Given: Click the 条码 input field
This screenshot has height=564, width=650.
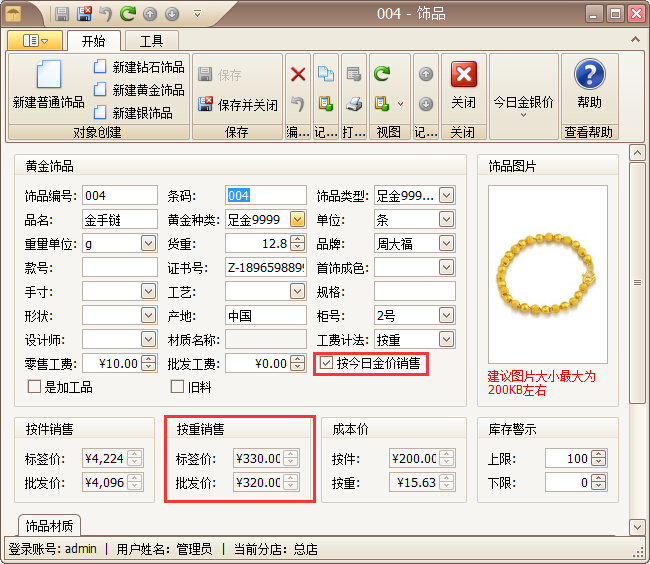Looking at the screenshot, I should [x=266, y=195].
